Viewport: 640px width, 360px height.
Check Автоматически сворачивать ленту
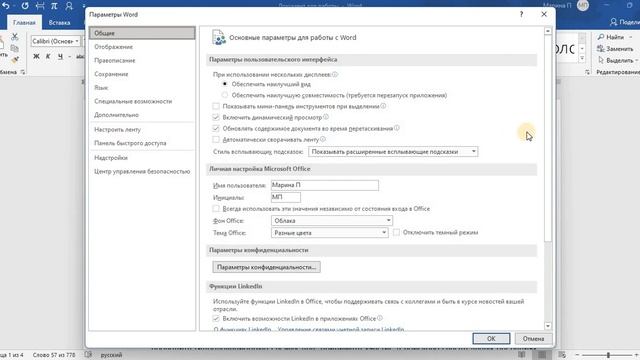pos(216,140)
